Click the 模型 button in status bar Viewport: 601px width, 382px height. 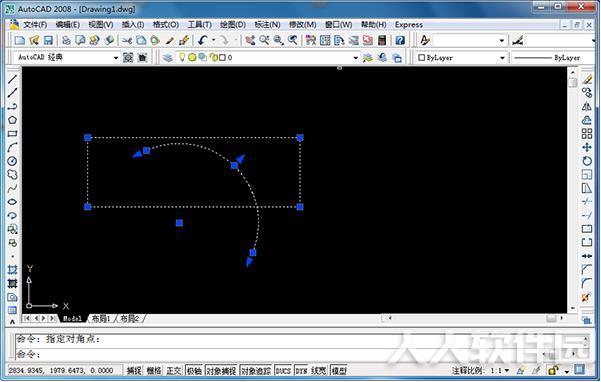tap(339, 371)
